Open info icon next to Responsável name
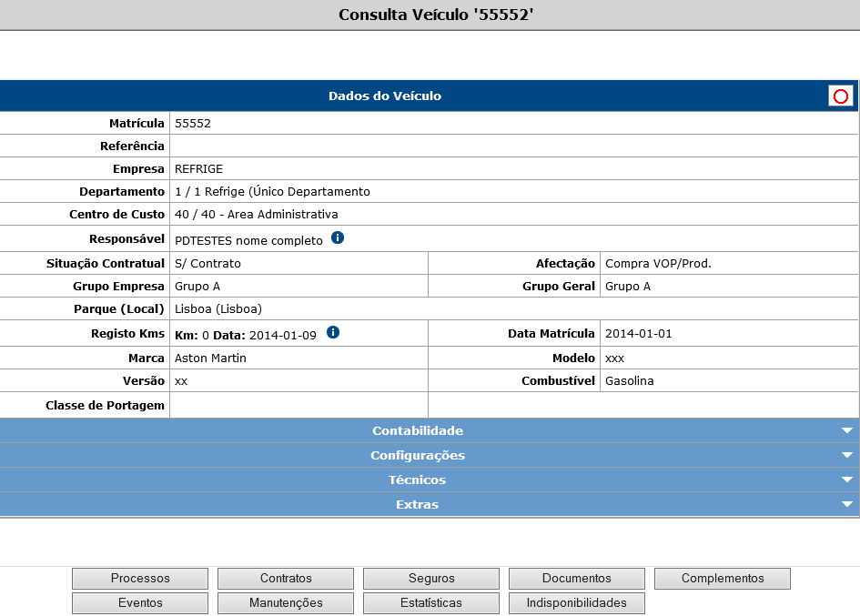The image size is (860, 616). 338,237
